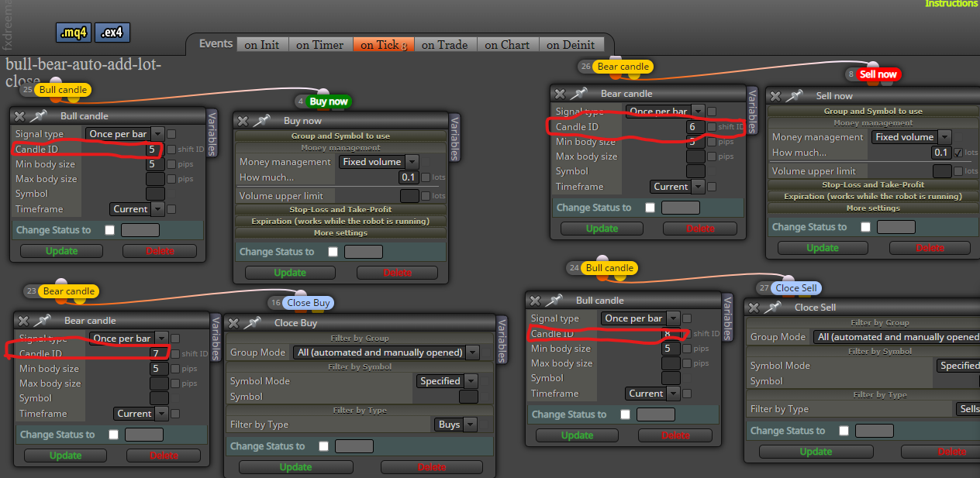Close Bear candle panel with Candle ID 7

click(23, 321)
